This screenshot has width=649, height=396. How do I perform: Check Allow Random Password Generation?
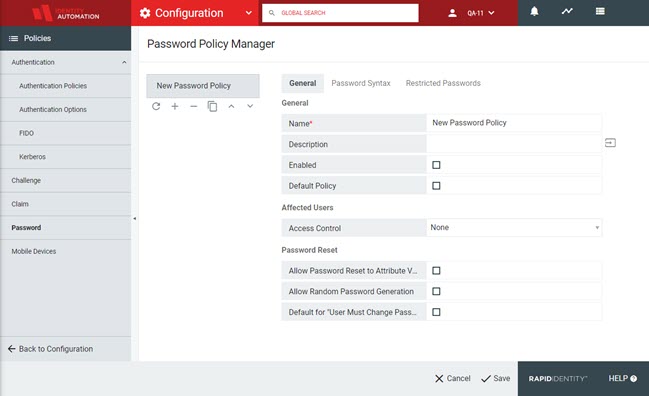(x=436, y=291)
